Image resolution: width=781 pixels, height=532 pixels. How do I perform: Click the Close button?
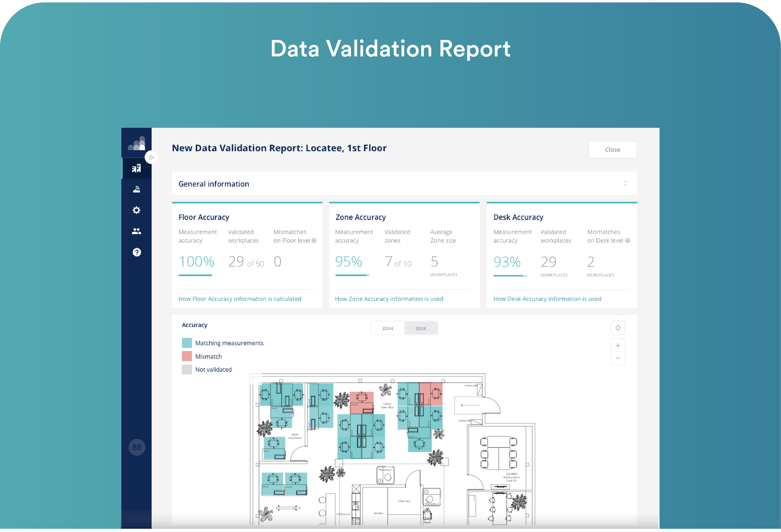pos(612,150)
